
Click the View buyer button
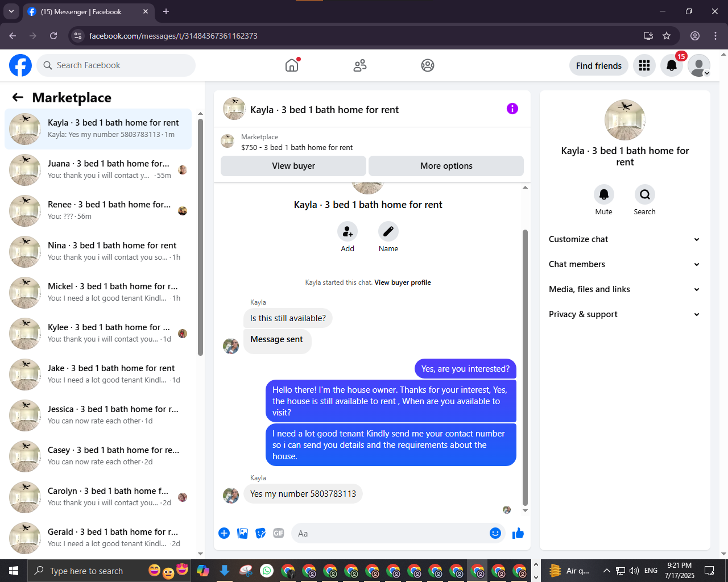click(x=293, y=166)
